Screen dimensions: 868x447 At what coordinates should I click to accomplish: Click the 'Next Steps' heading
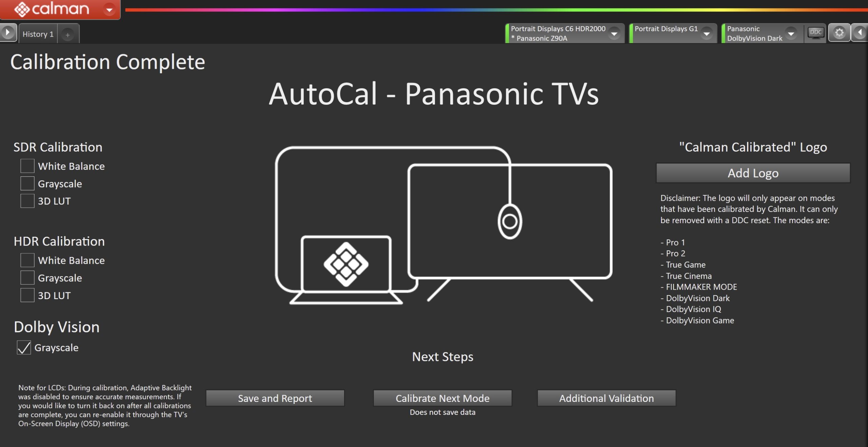(x=442, y=357)
